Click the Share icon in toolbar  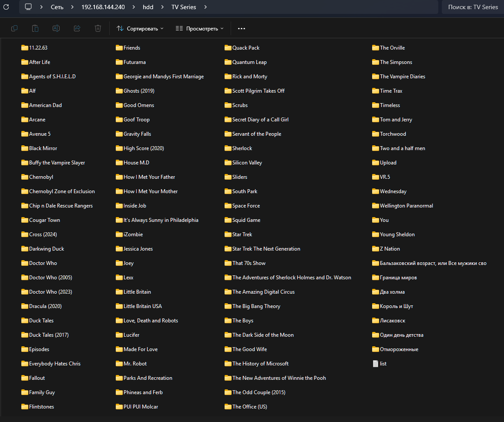pyautogui.click(x=77, y=28)
